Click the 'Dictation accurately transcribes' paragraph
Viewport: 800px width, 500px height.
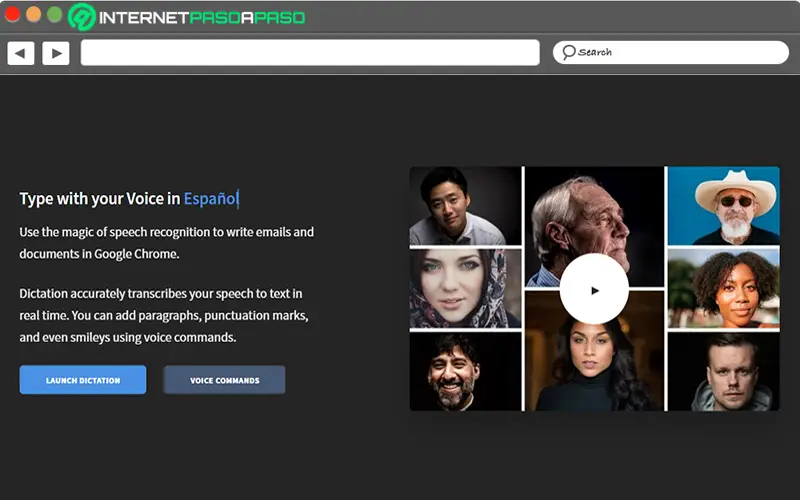point(164,315)
